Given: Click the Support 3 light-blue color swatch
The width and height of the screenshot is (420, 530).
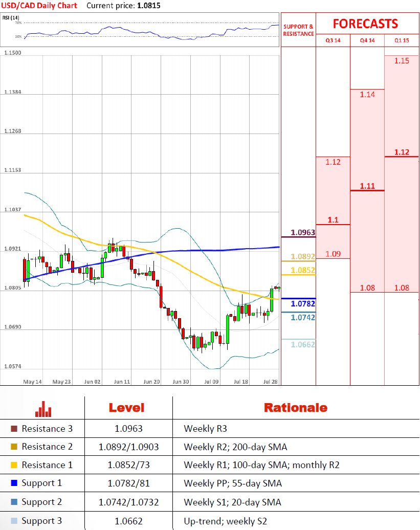Looking at the screenshot, I should pos(14,521).
